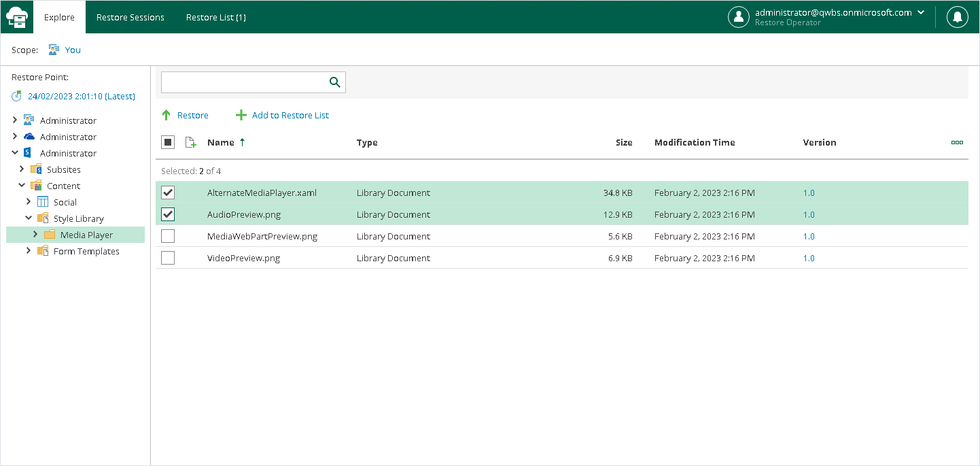Check the MediaWebPartPreview.png checkbox
Image resolution: width=980 pixels, height=466 pixels.
168,237
